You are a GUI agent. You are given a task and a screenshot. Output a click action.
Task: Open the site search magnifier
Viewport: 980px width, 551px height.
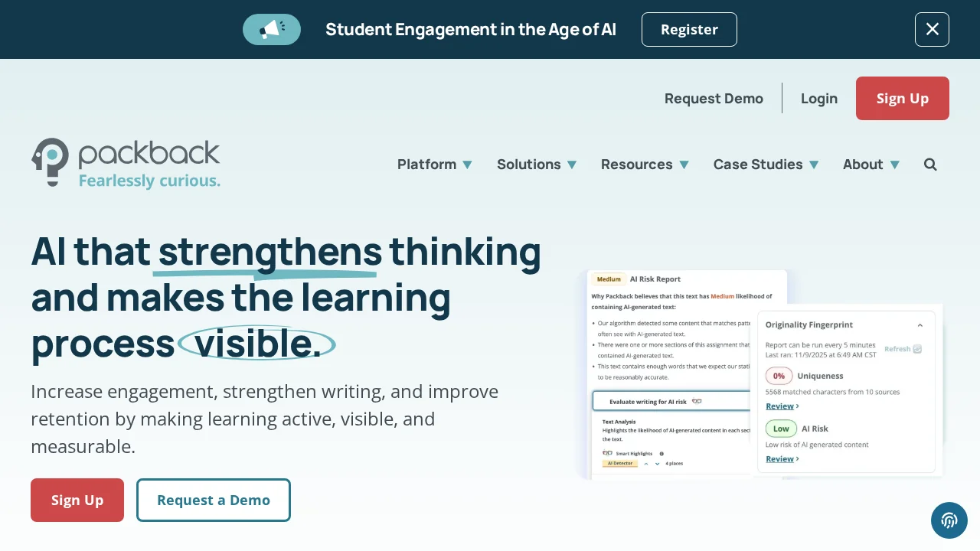pyautogui.click(x=930, y=165)
